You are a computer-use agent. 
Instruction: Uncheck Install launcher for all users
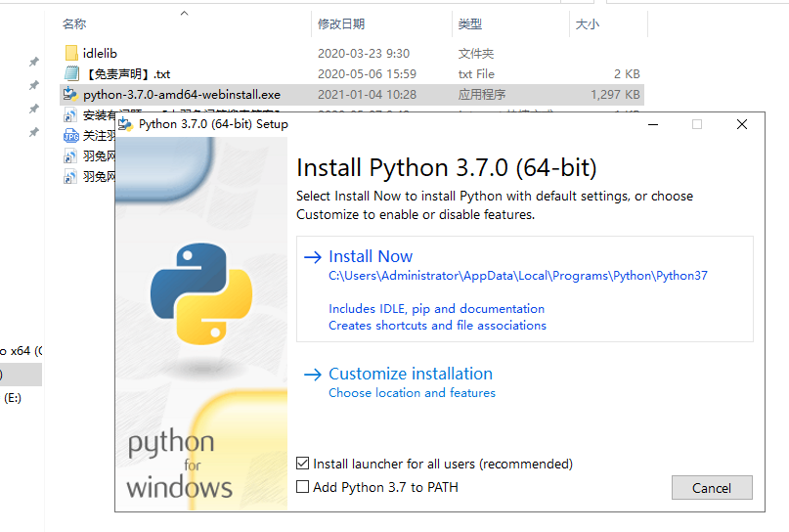pos(302,464)
